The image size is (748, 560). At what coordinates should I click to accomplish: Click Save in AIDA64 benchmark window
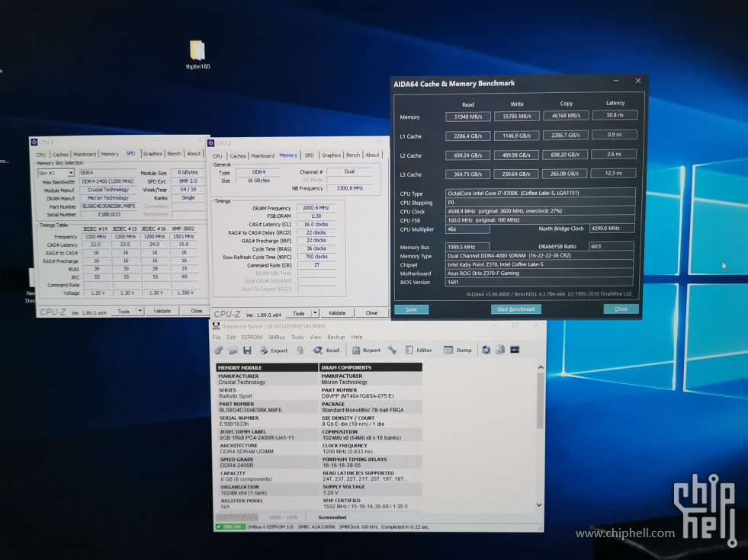(411, 310)
